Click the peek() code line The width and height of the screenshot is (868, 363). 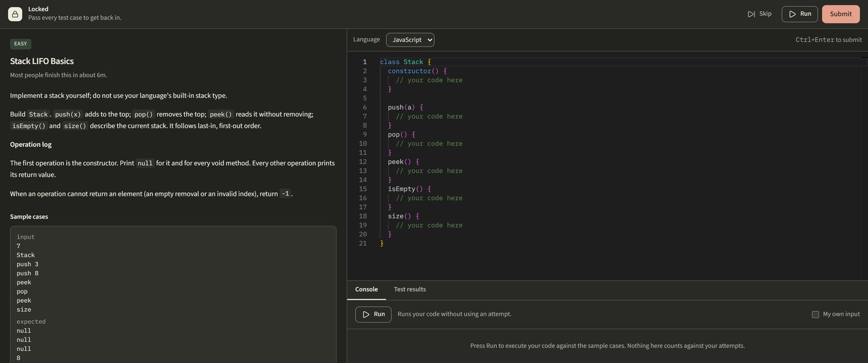pos(403,161)
